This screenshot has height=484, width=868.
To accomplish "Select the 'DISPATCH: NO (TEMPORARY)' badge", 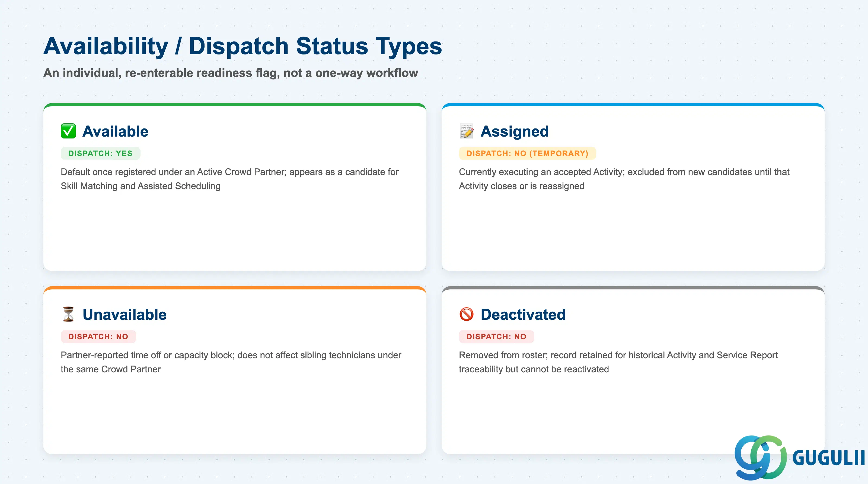I will click(527, 153).
